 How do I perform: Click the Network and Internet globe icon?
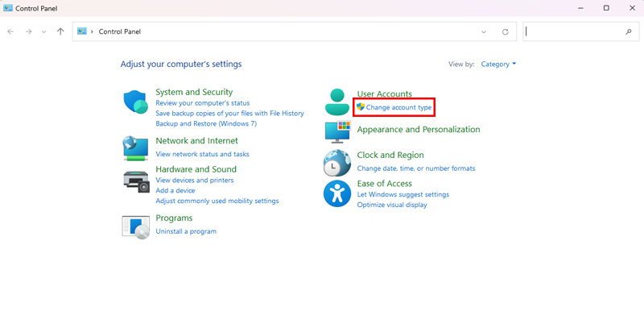[135, 147]
